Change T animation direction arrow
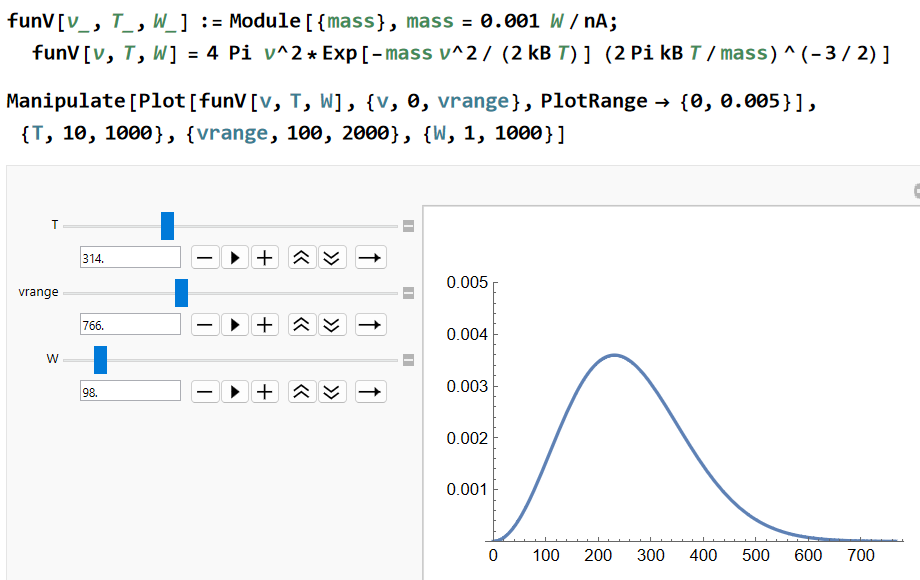The width and height of the screenshot is (920, 580). [370, 257]
